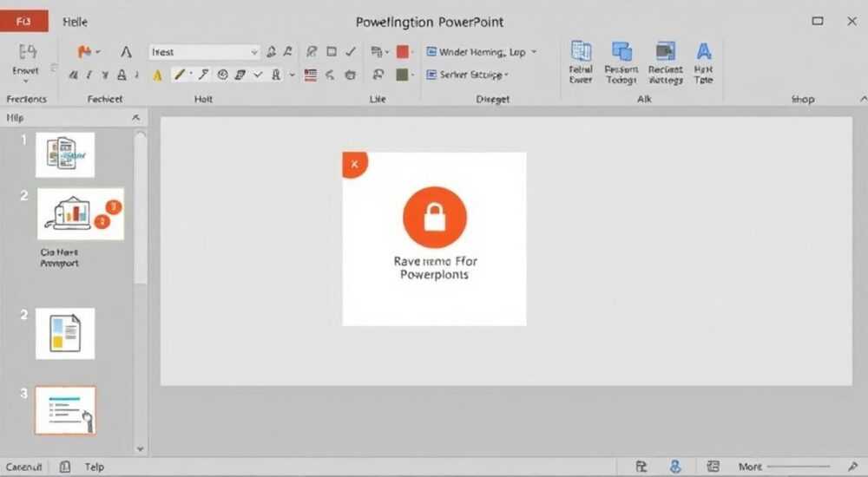
Task: Click the Rave remo Ffor Powerplonts text
Action: [x=435, y=268]
